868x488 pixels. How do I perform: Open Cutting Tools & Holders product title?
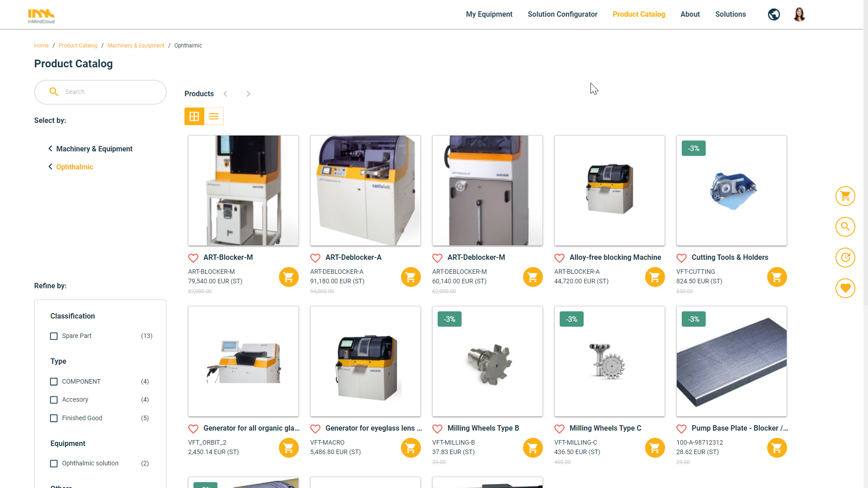[x=730, y=258]
